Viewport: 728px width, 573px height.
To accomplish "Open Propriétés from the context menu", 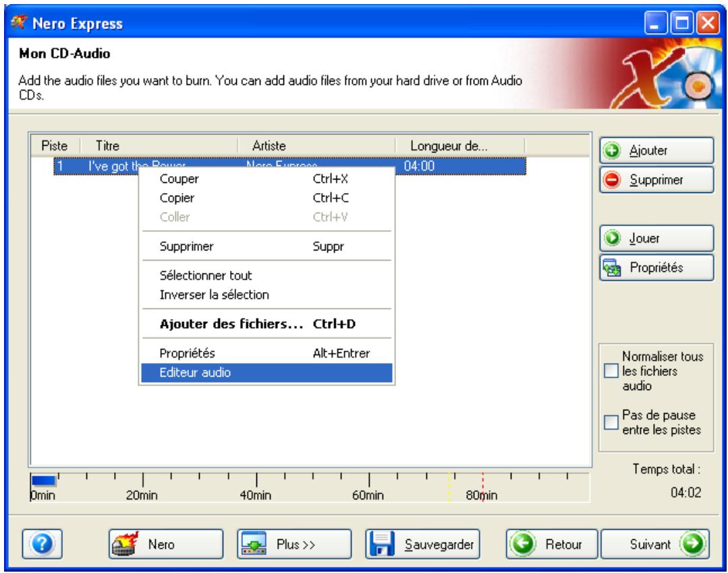I will (x=267, y=353).
